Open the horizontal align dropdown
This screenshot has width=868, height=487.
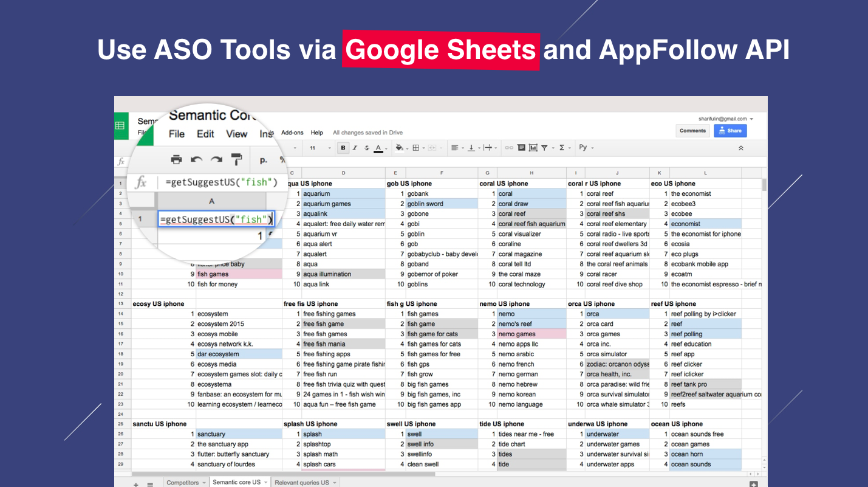457,147
